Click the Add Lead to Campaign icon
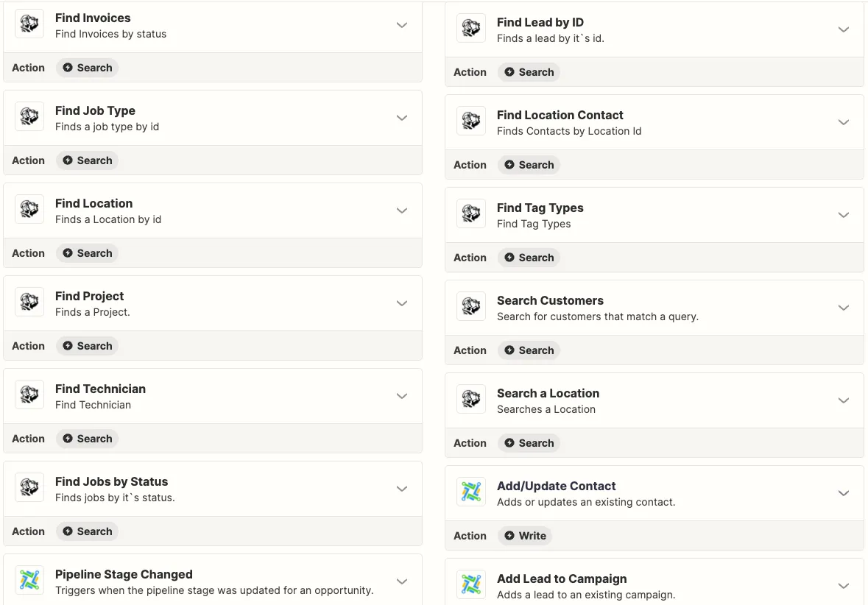 [x=471, y=586]
